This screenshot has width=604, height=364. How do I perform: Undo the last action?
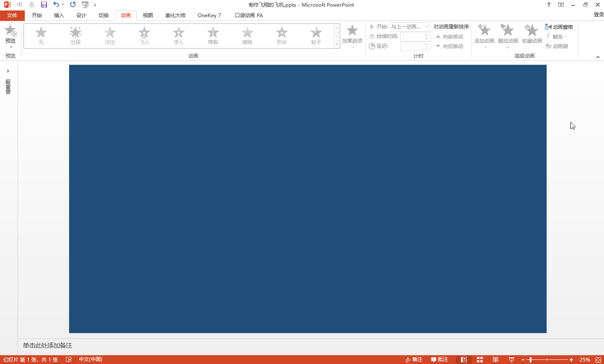(56, 5)
